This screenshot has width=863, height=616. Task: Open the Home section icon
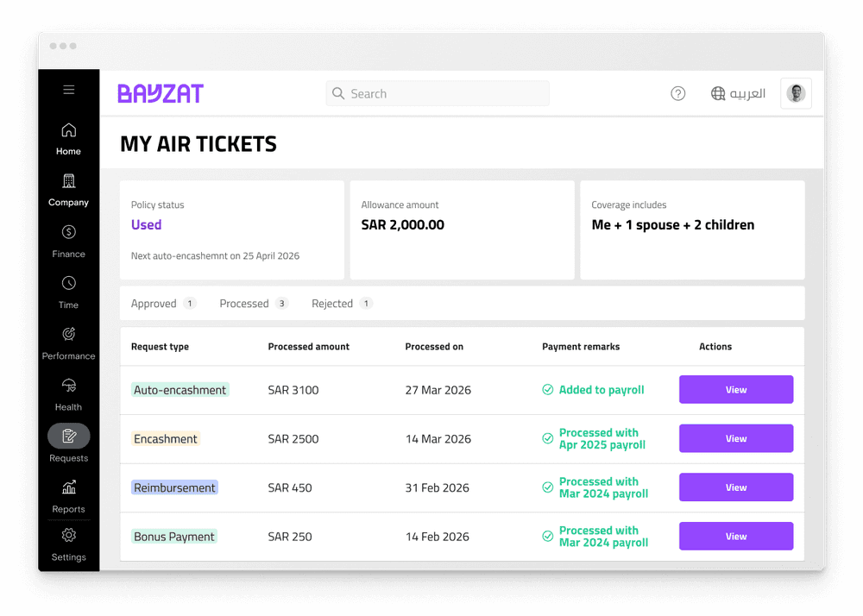click(68, 129)
